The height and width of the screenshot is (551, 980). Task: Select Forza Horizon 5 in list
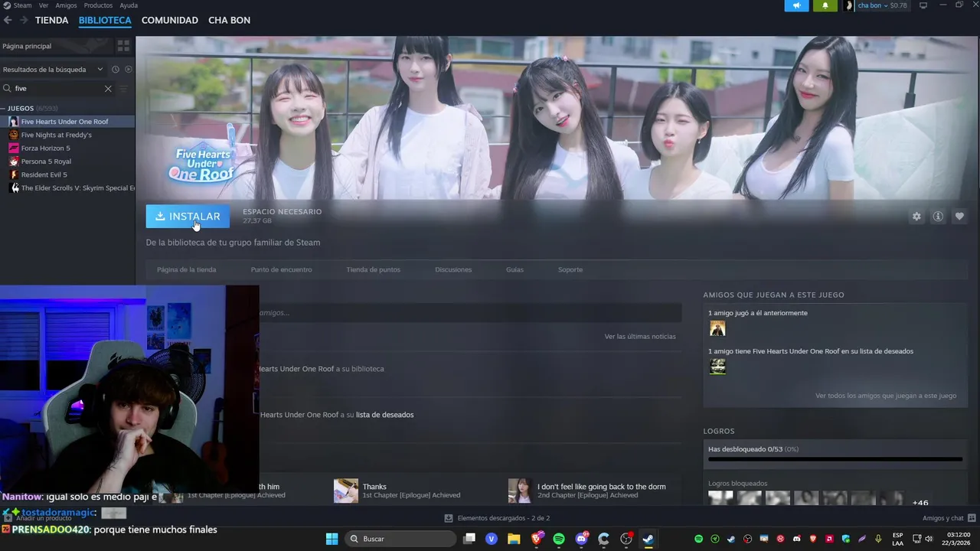coord(67,148)
